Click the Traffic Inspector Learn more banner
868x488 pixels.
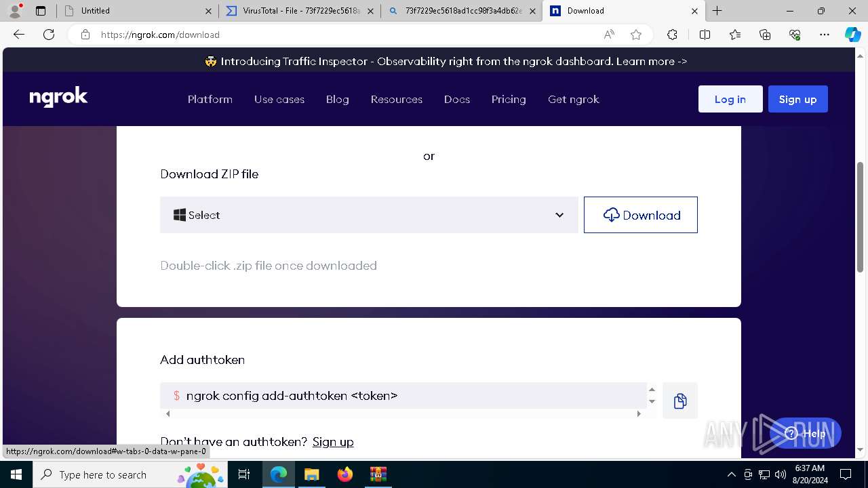point(446,61)
